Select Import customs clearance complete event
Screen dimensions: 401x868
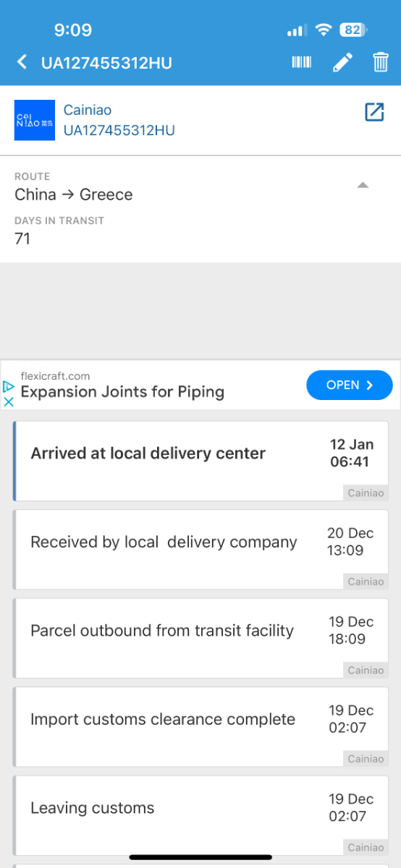pyautogui.click(x=200, y=727)
